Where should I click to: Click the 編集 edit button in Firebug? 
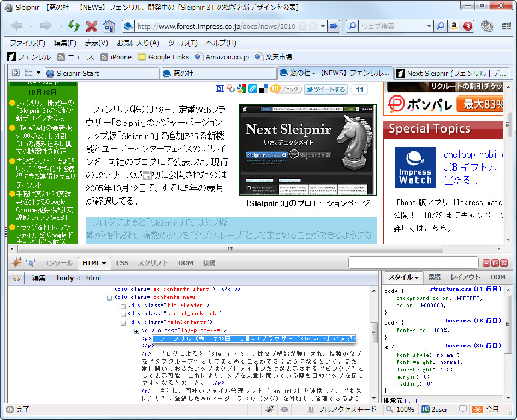pyautogui.click(x=39, y=278)
